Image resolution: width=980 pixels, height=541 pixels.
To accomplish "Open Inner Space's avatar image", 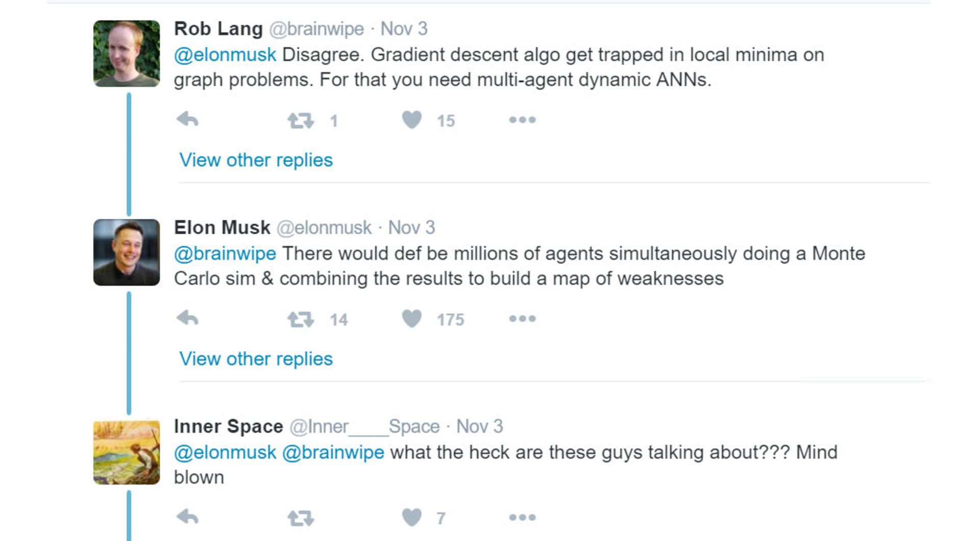I will click(127, 451).
